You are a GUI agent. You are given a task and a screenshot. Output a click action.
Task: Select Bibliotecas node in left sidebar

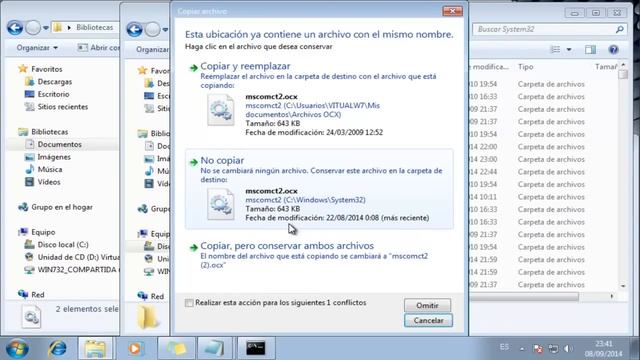click(x=49, y=132)
